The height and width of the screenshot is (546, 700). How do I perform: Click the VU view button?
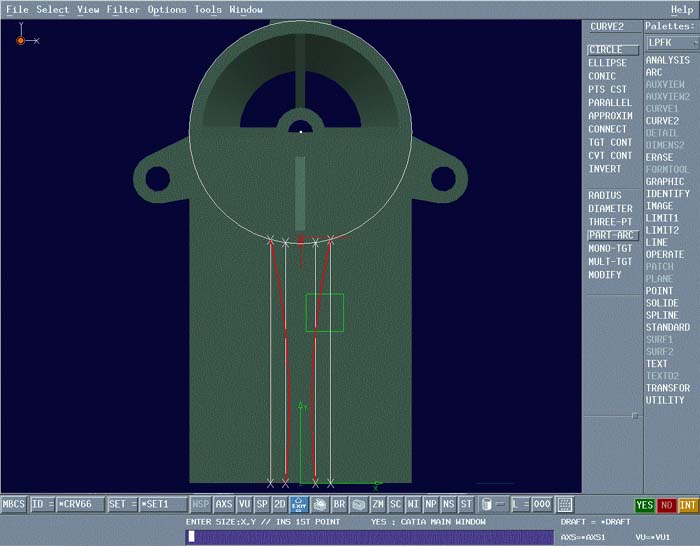pos(244,505)
